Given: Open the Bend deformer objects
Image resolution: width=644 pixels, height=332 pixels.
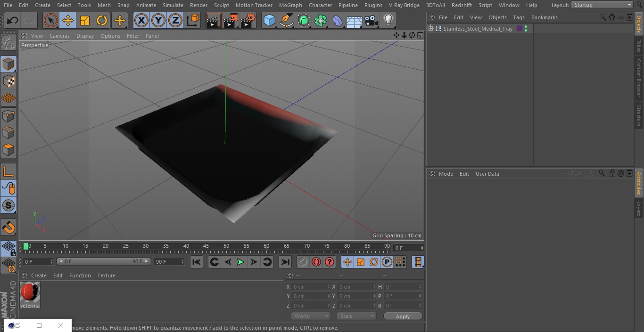Looking at the screenshot, I should [x=338, y=20].
